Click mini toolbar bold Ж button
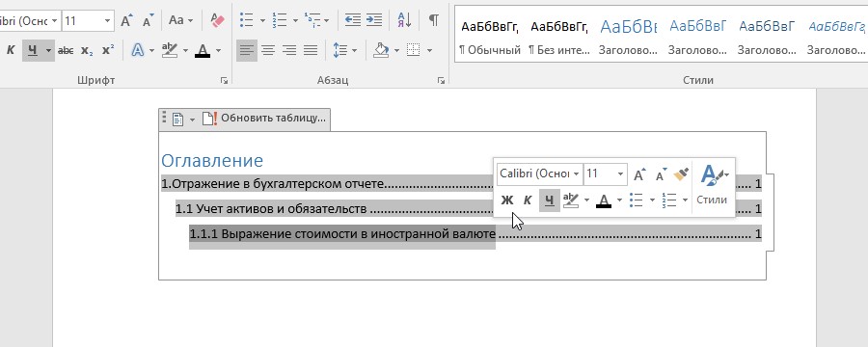The width and height of the screenshot is (868, 347). point(507,200)
